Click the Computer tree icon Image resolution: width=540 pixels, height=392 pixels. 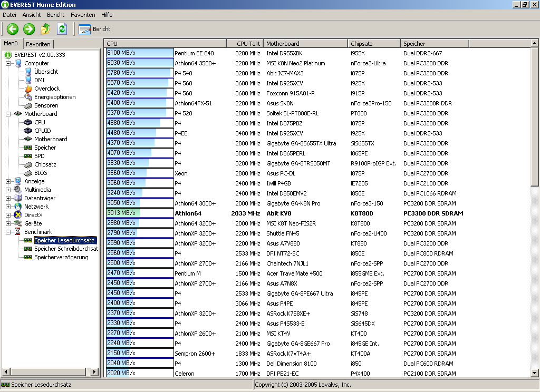(x=18, y=63)
